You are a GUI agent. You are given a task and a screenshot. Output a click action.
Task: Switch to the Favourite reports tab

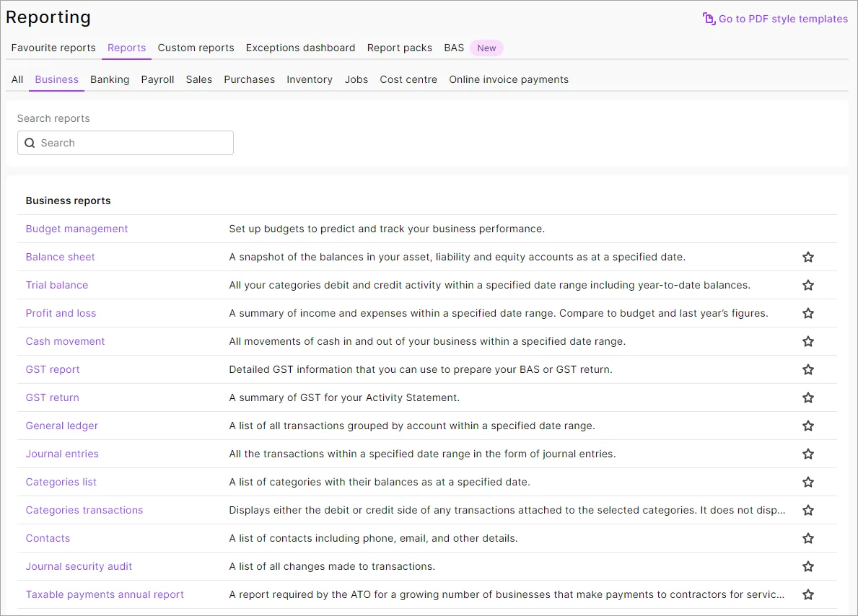[53, 48]
